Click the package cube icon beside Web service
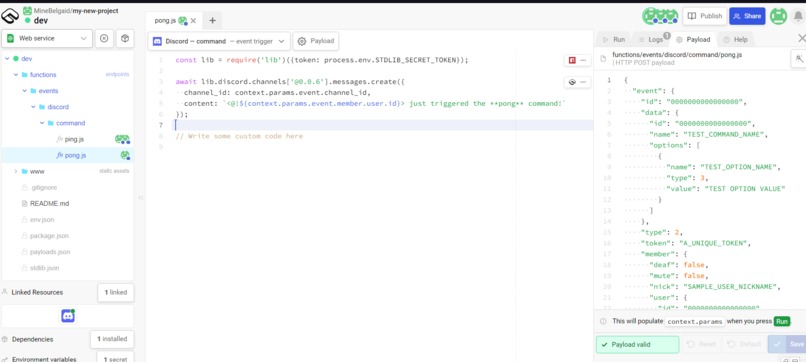This screenshot has height=362, width=806. click(x=124, y=38)
